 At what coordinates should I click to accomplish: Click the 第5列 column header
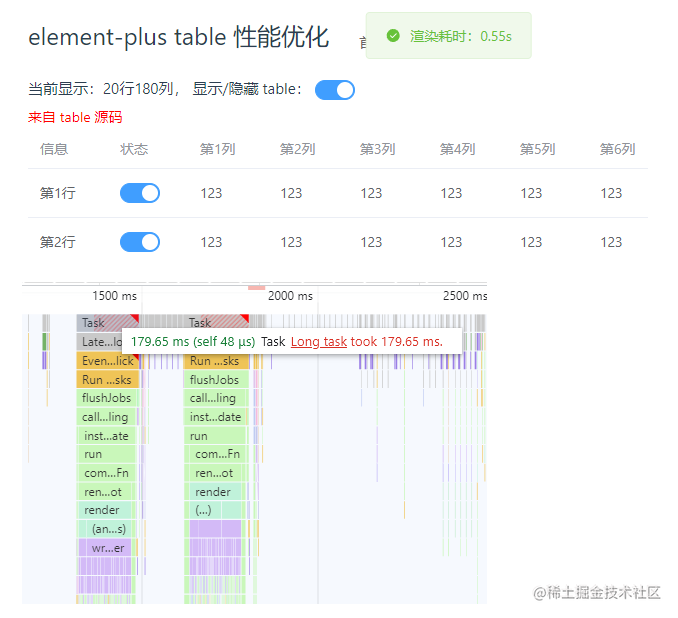pos(537,149)
